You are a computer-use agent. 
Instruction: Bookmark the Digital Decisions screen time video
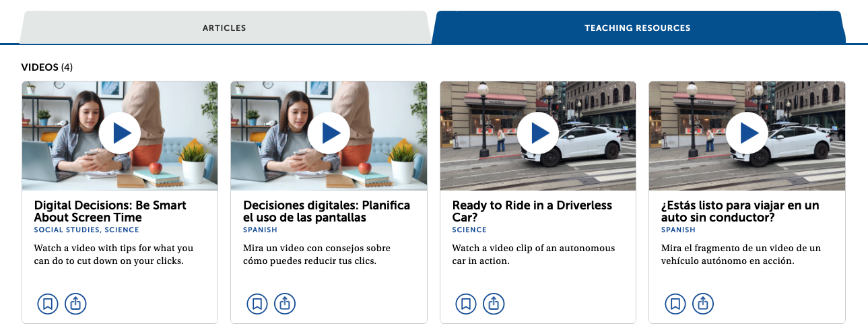(x=48, y=304)
